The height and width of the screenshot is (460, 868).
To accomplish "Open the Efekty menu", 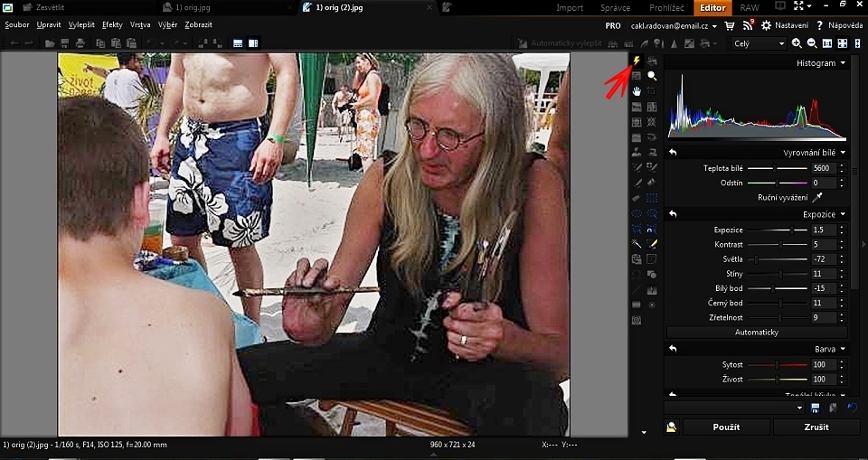I will coord(112,24).
